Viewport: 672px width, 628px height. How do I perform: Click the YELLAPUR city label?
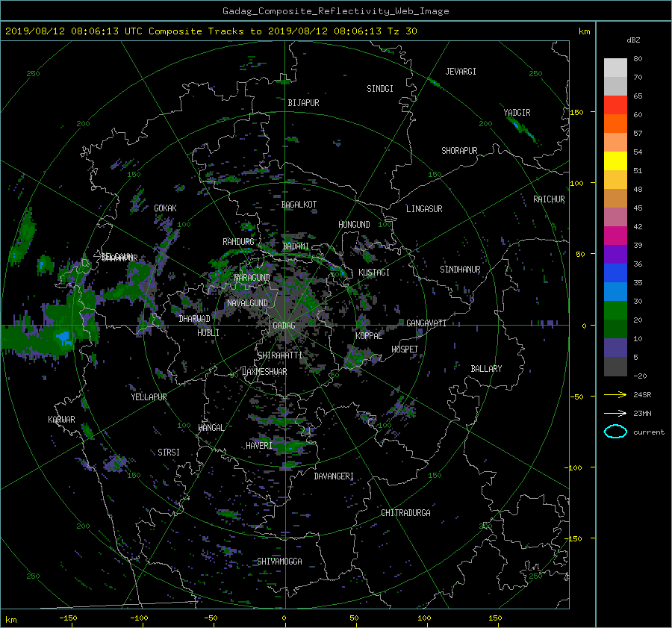[149, 397]
